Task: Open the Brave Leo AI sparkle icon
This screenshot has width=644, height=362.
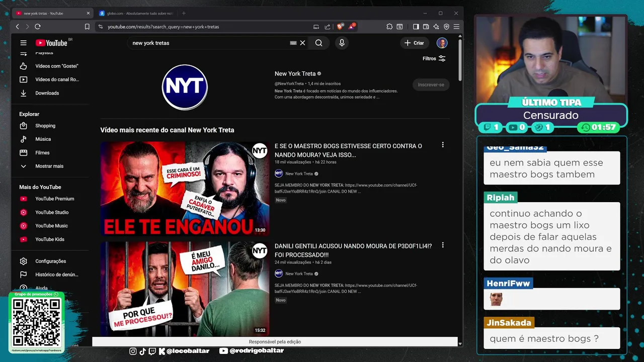Action: 436,27
